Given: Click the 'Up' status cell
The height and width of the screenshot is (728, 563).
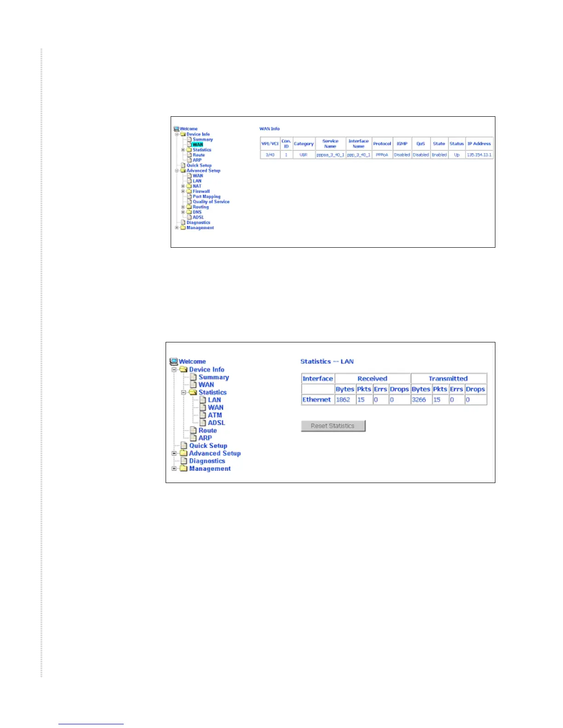Looking at the screenshot, I should tap(457, 155).
